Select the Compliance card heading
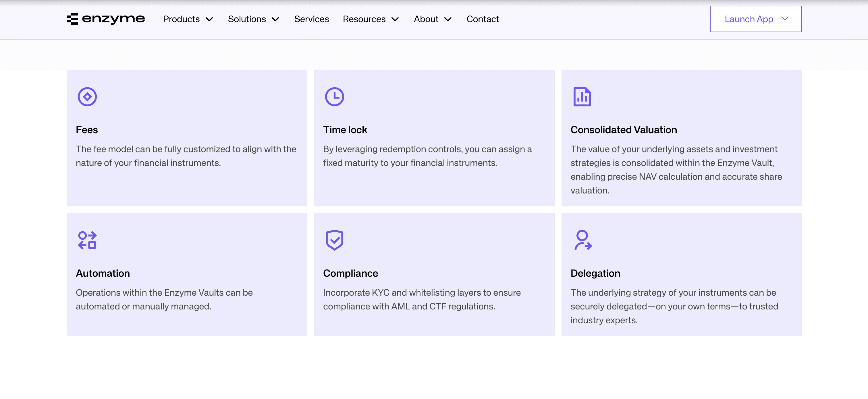Viewport: 868px width, 399px height. pos(350,273)
